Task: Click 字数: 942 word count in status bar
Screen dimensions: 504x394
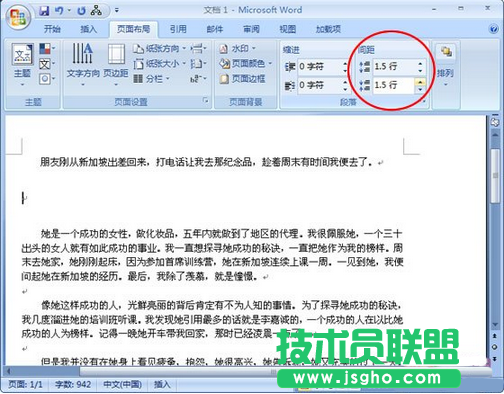Action: point(73,385)
